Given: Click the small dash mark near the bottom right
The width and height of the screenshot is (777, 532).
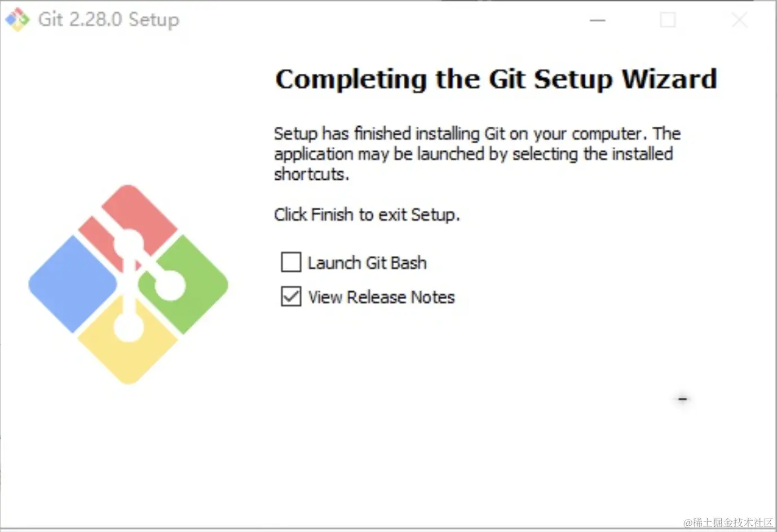Looking at the screenshot, I should pyautogui.click(x=682, y=399).
